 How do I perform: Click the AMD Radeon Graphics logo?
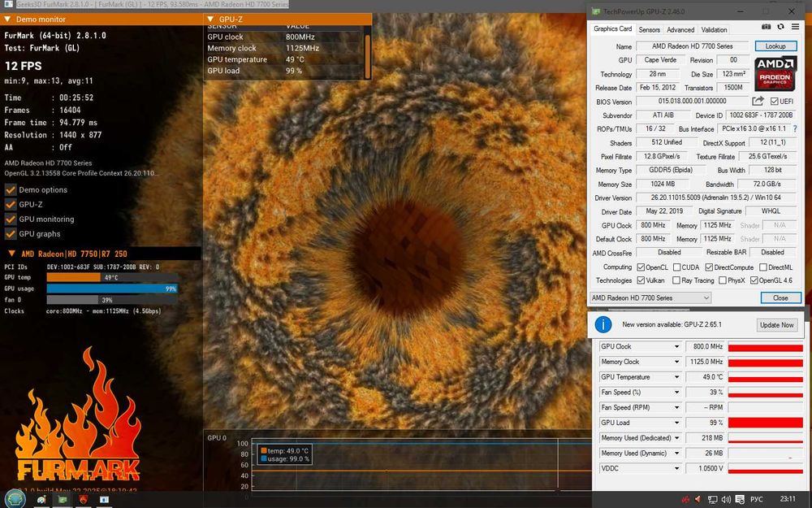(775, 73)
